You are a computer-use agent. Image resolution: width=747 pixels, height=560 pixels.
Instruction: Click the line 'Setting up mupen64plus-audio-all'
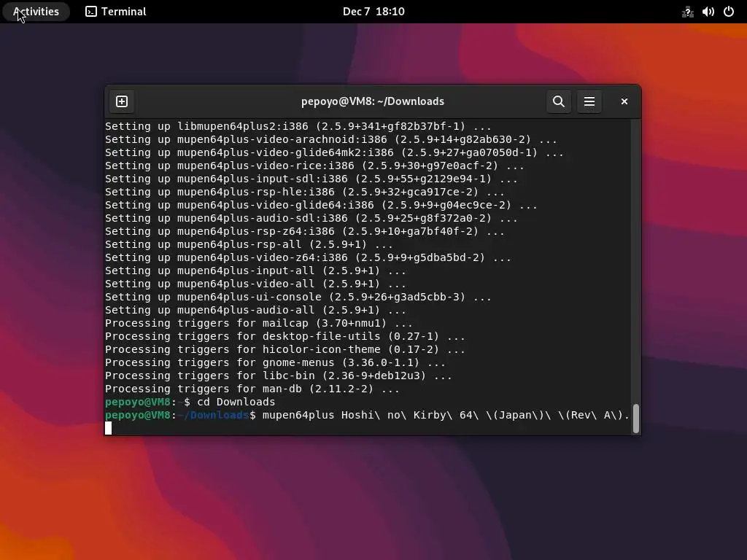pos(256,310)
